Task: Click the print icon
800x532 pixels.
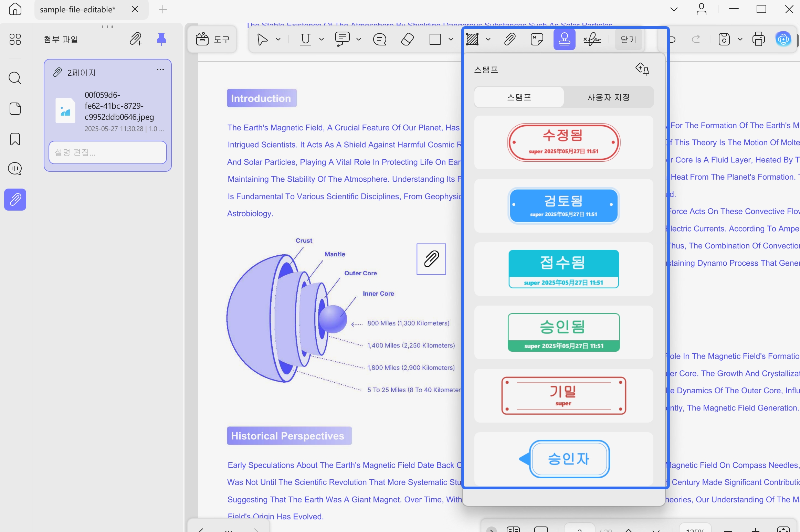Action: (758, 39)
